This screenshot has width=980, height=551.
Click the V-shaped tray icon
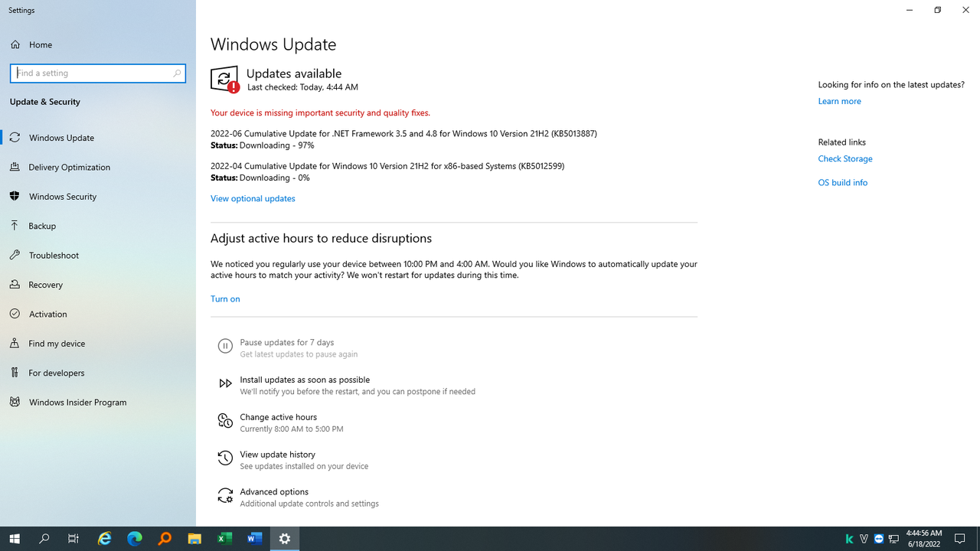[864, 540]
